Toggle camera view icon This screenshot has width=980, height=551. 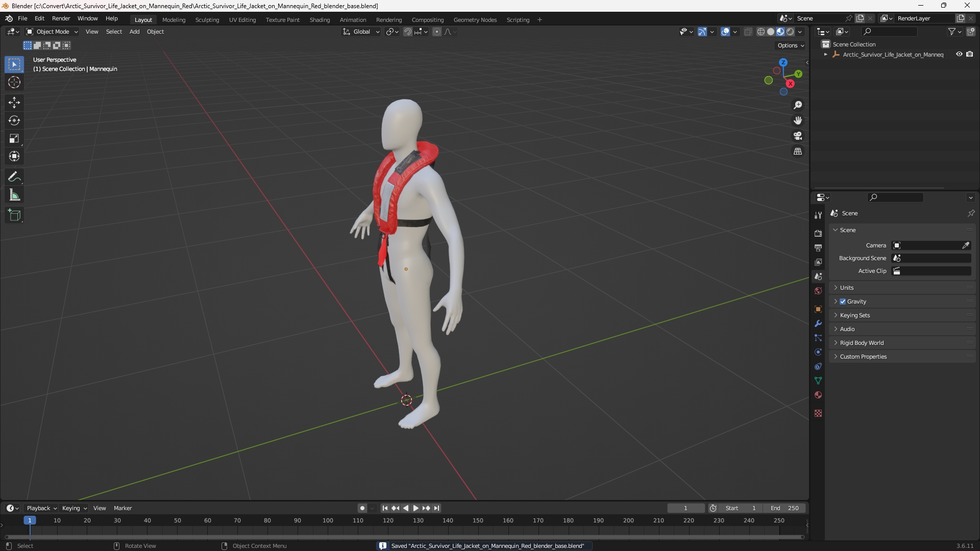798,136
